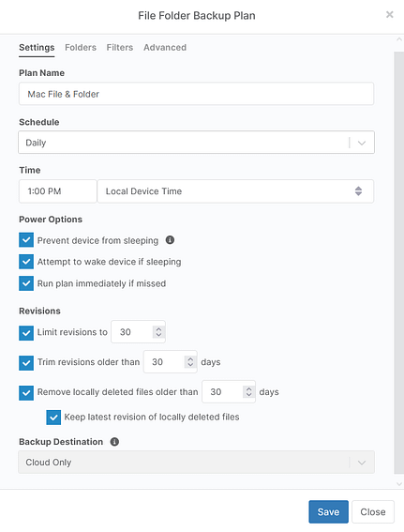Close dialog with the X icon
The width and height of the screenshot is (404, 532).
click(x=390, y=15)
